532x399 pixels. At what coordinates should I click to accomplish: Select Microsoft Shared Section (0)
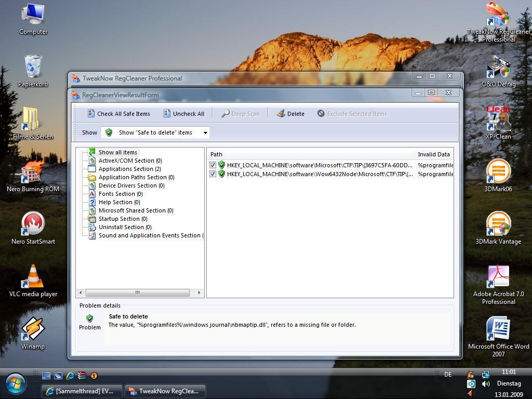136,210
